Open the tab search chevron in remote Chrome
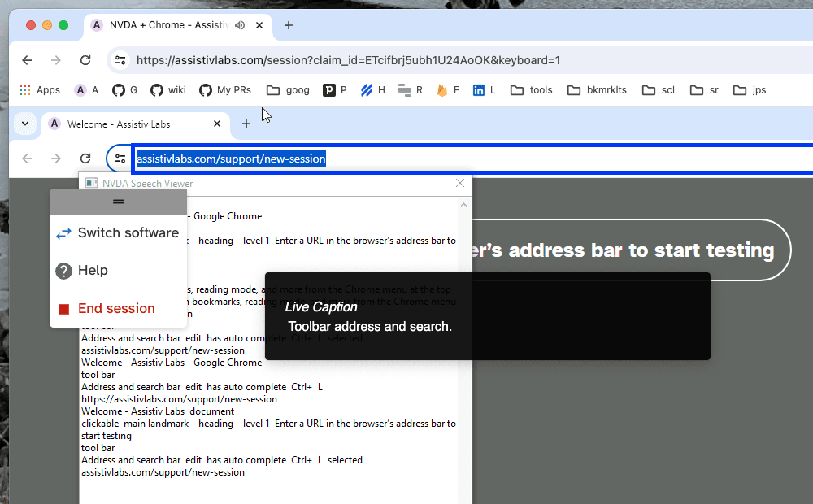 [x=25, y=124]
